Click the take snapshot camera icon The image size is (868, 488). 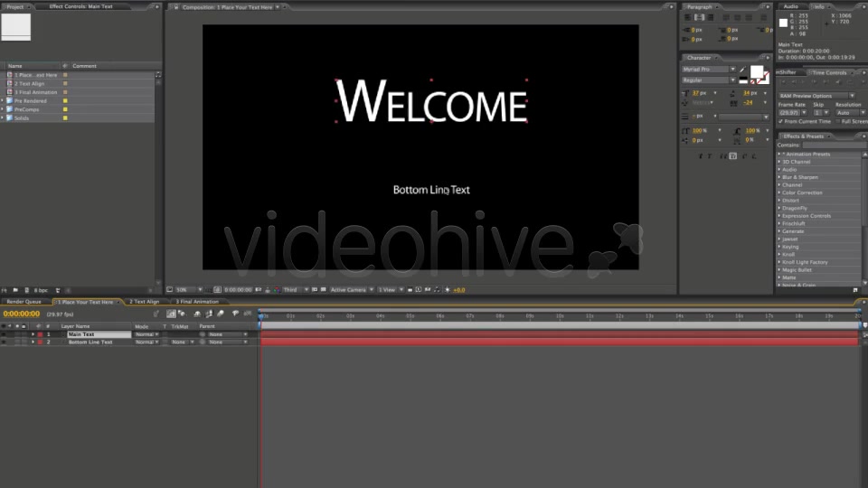(259, 289)
